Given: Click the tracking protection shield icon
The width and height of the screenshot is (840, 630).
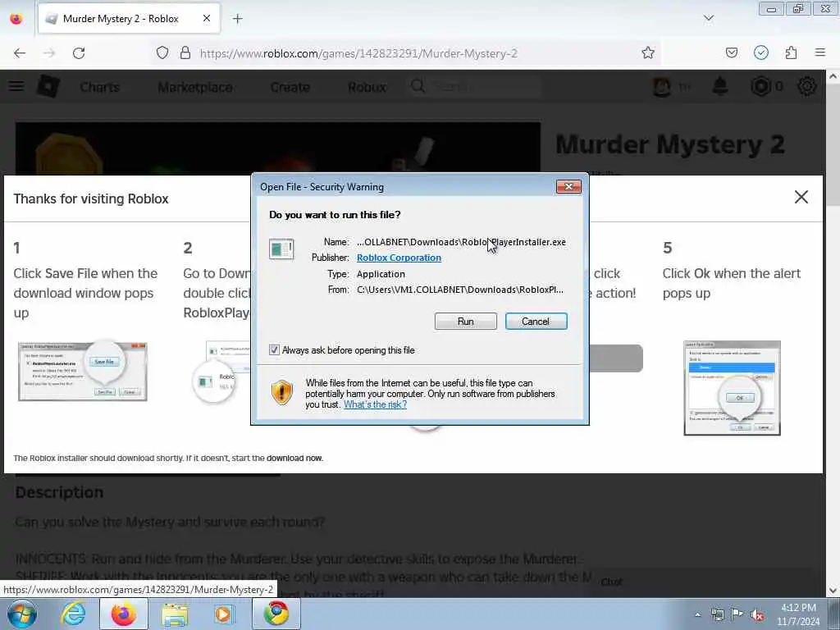Looking at the screenshot, I should point(162,53).
